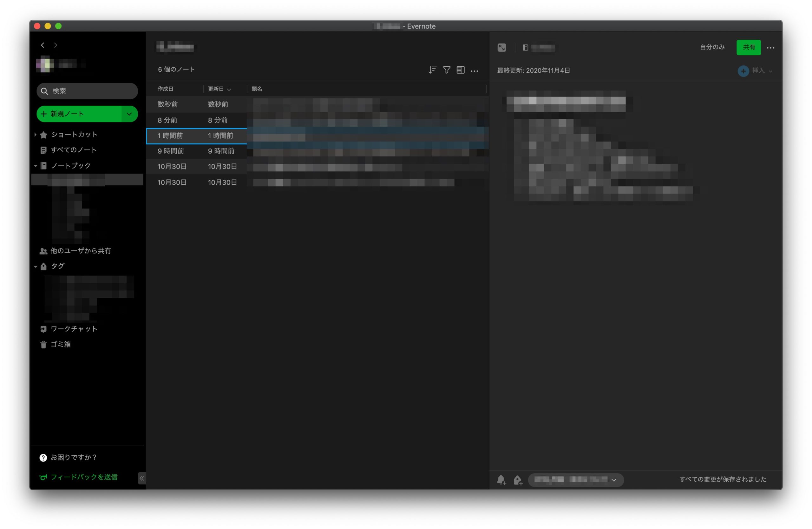Viewport: 812px width, 529px height.
Task: Select the note created 数秒前
Action: 317,104
